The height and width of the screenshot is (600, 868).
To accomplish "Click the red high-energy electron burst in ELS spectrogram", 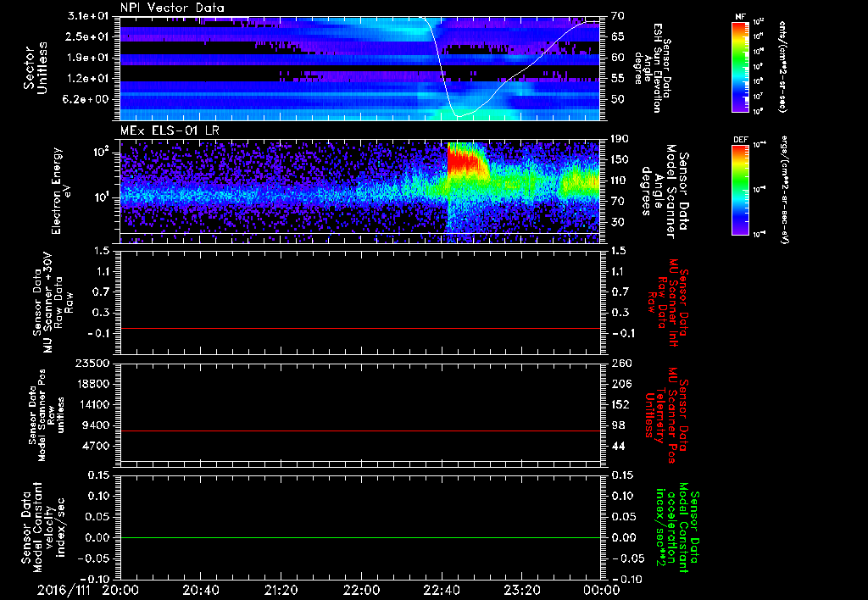I will coord(467,160).
